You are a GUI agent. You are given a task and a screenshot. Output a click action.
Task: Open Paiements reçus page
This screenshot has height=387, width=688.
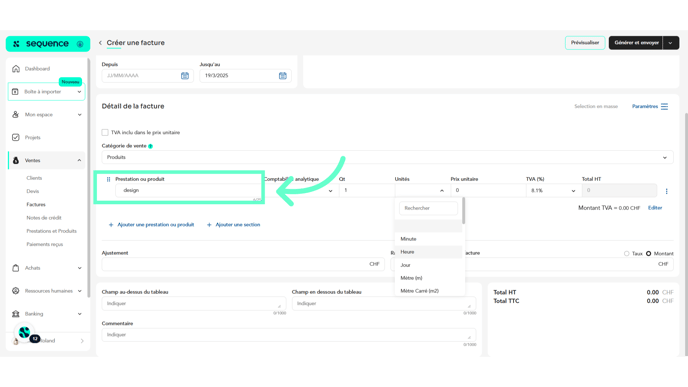(45, 244)
